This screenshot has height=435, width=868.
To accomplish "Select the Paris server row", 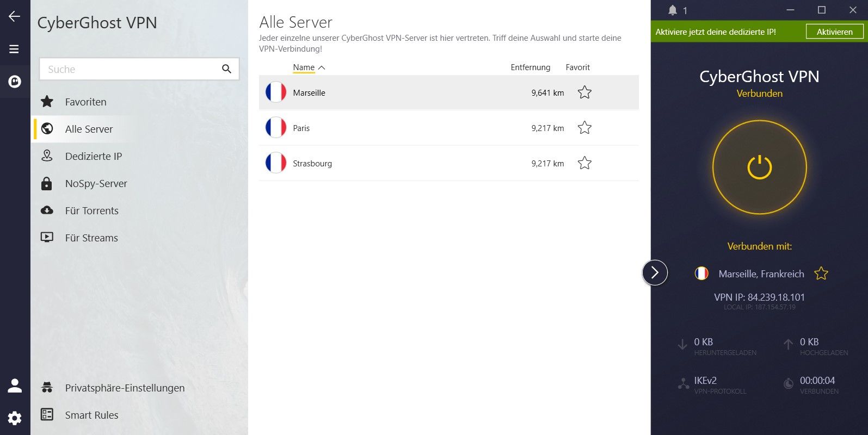I will pos(448,128).
